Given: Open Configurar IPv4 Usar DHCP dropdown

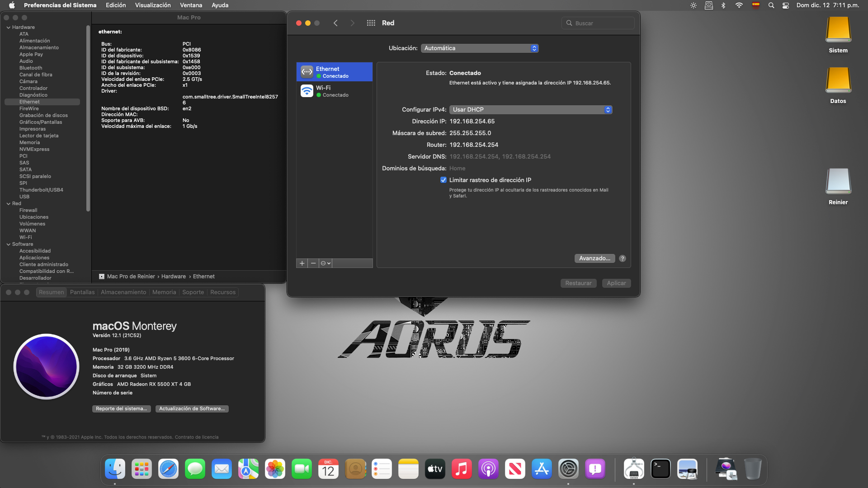Looking at the screenshot, I should (x=530, y=110).
